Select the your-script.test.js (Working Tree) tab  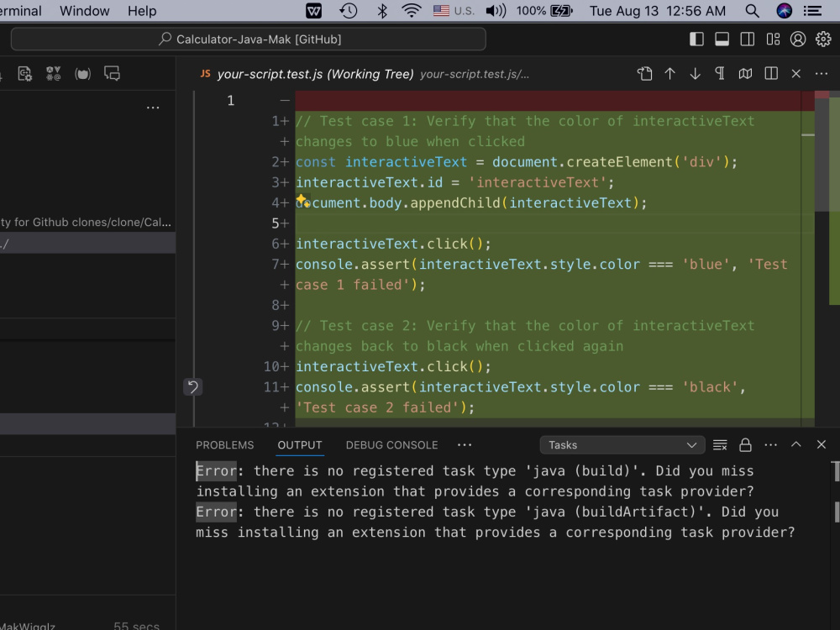click(315, 74)
